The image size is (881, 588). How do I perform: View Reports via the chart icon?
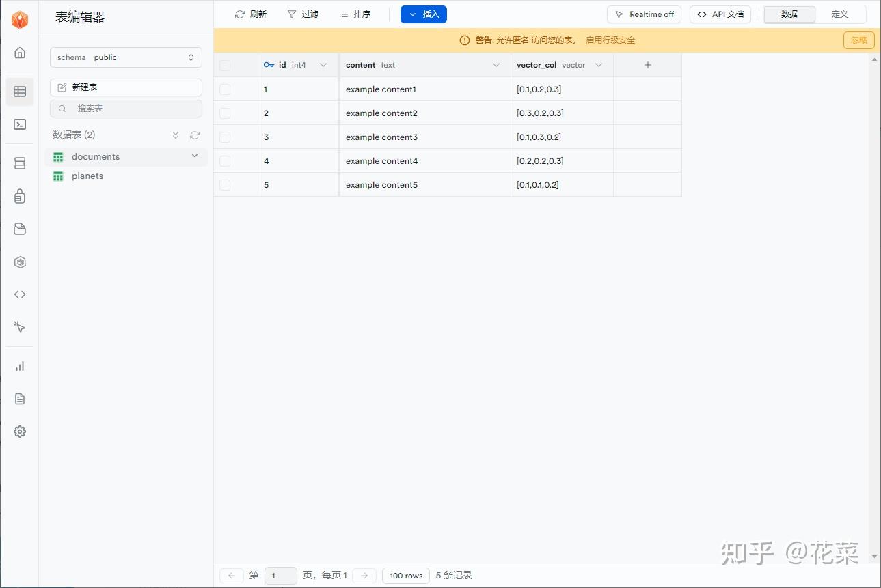[x=20, y=365]
